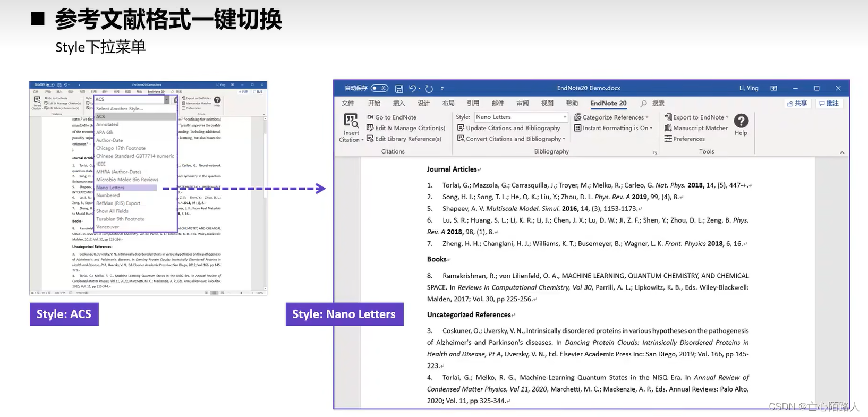Select Microbio Molec Bio Reviews style
868x417 pixels.
[x=135, y=180]
